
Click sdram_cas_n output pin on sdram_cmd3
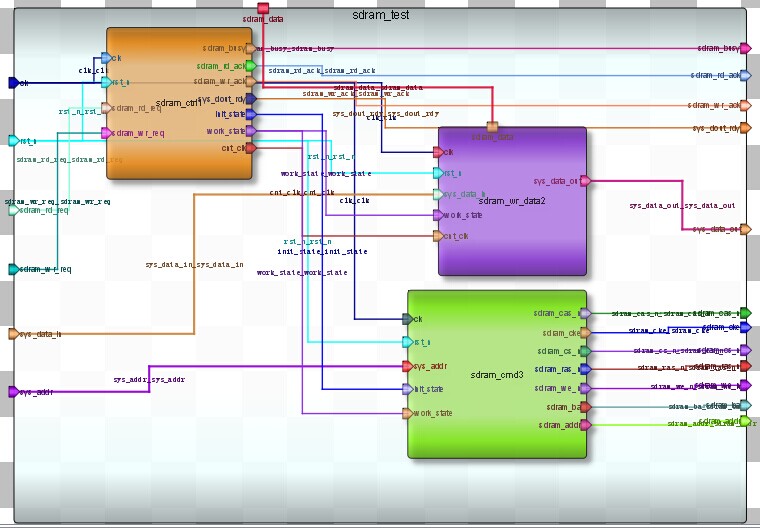[x=586, y=313]
